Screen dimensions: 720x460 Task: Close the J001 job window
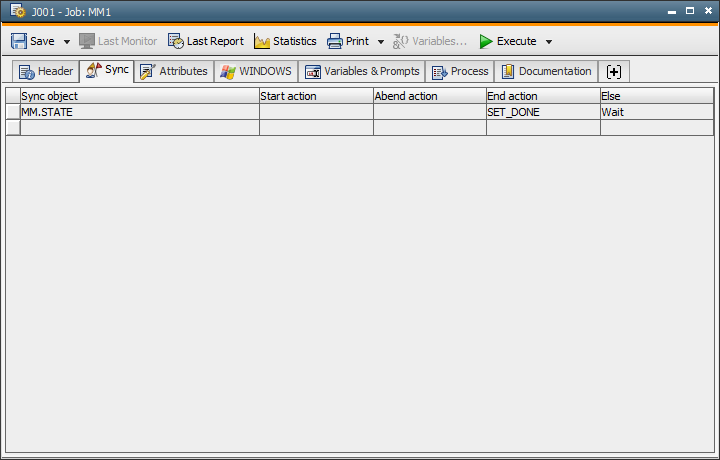[709, 11]
